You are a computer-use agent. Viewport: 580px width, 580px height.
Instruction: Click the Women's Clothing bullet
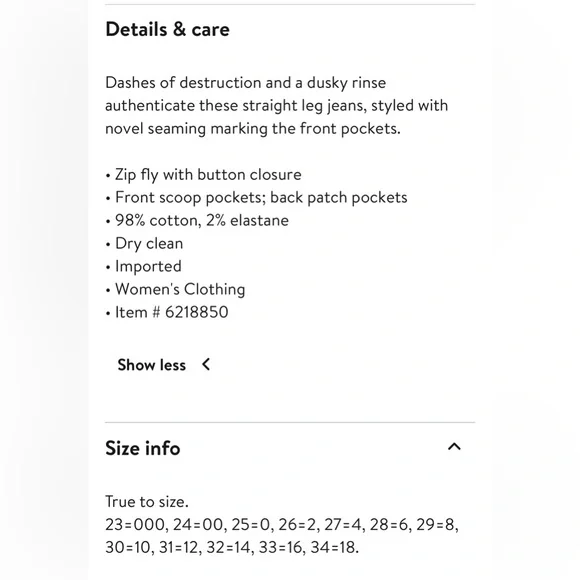coord(175,289)
